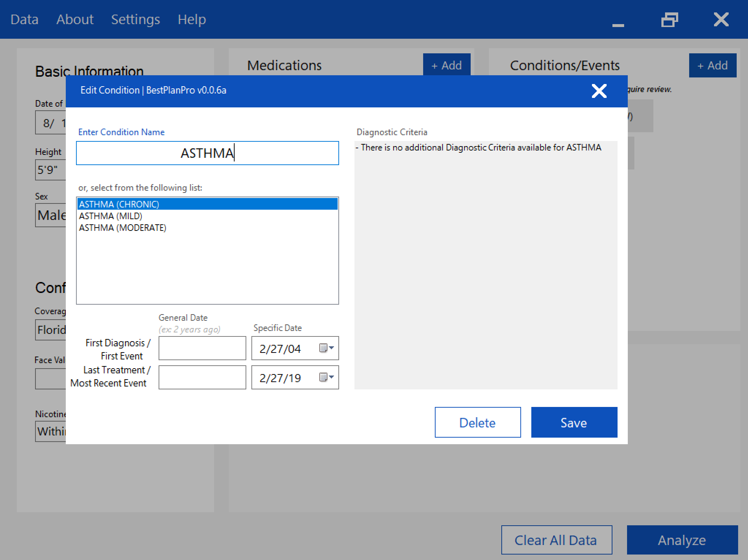This screenshot has width=748, height=560.
Task: Open the Settings menu
Action: pyautogui.click(x=135, y=19)
